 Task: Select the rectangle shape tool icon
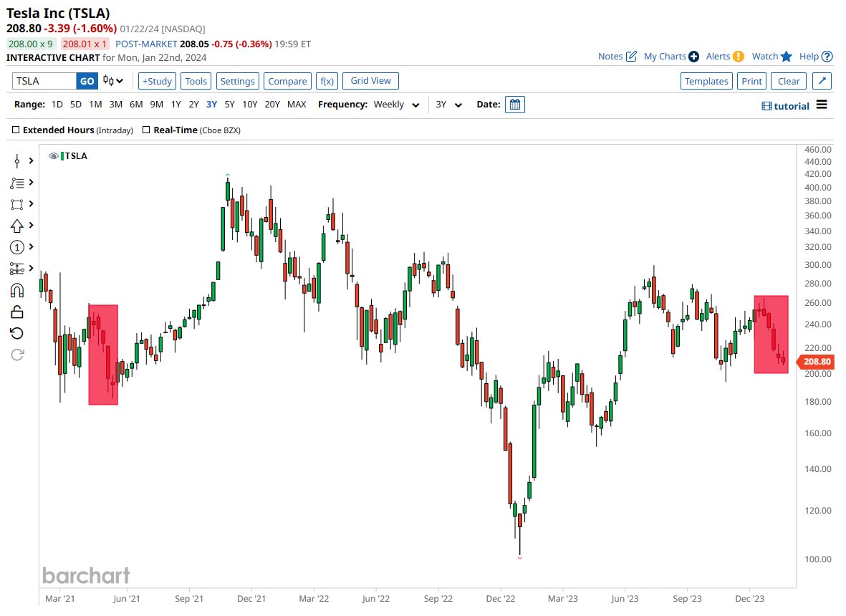(17, 204)
